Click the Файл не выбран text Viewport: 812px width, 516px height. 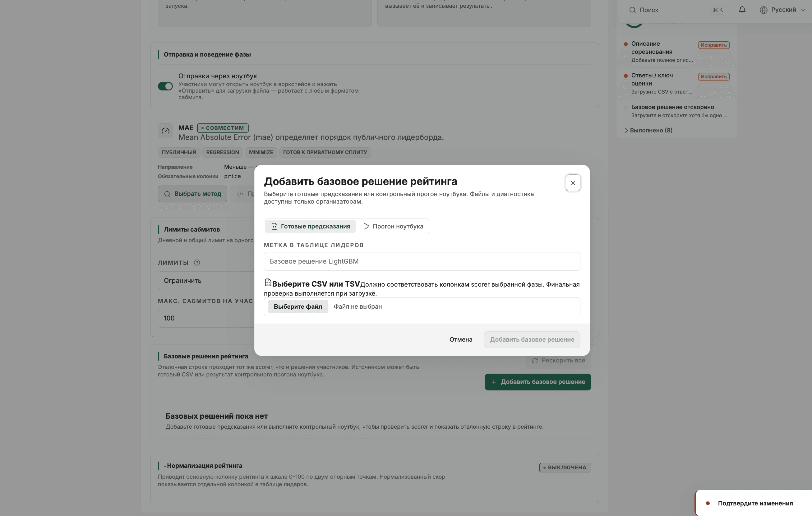(358, 306)
